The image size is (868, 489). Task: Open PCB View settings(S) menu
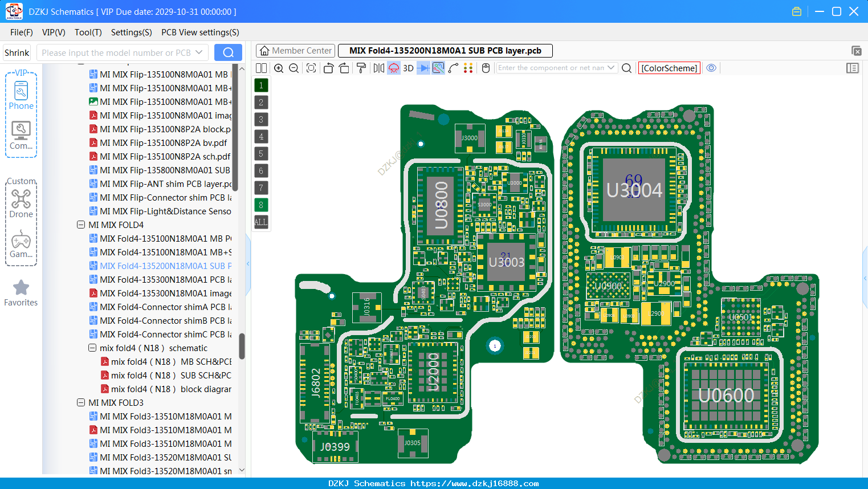tap(200, 32)
